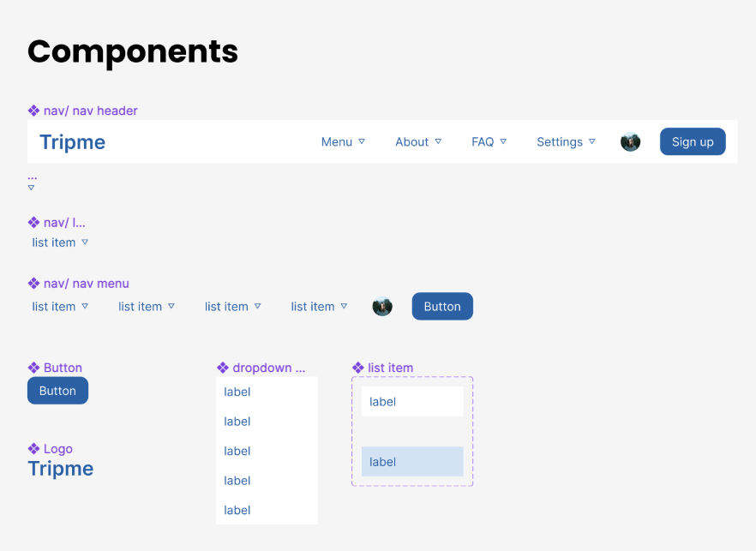The width and height of the screenshot is (756, 551).
Task: Click component icon beside Logo label
Action: [x=34, y=449]
